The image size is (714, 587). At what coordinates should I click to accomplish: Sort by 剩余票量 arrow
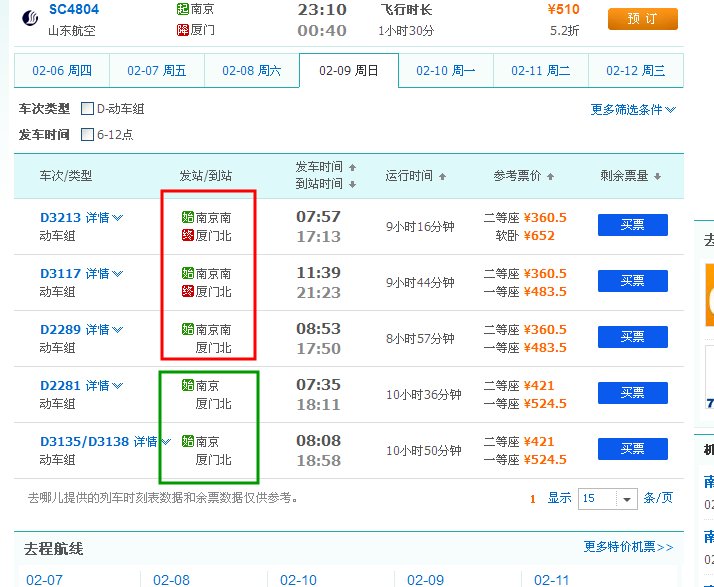click(x=657, y=176)
